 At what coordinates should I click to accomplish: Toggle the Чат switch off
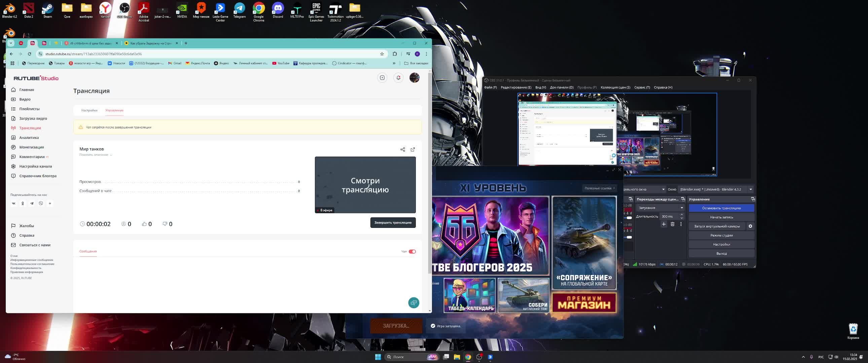tap(412, 251)
